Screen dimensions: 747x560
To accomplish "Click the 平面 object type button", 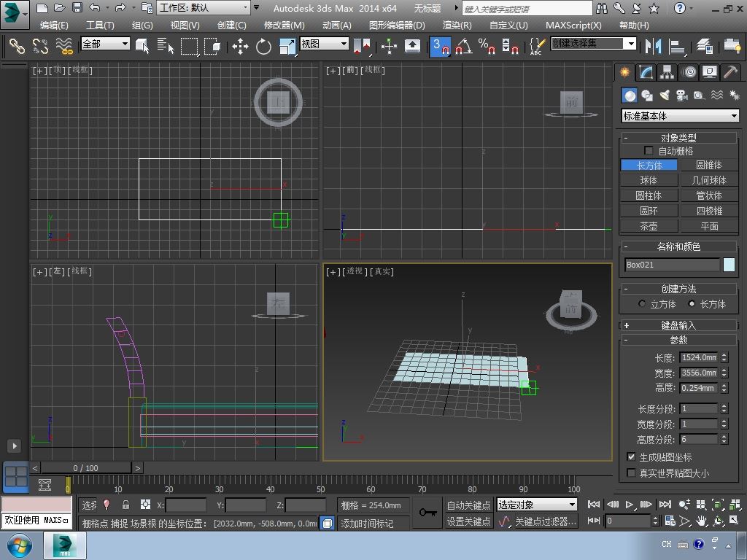I will pos(709,226).
